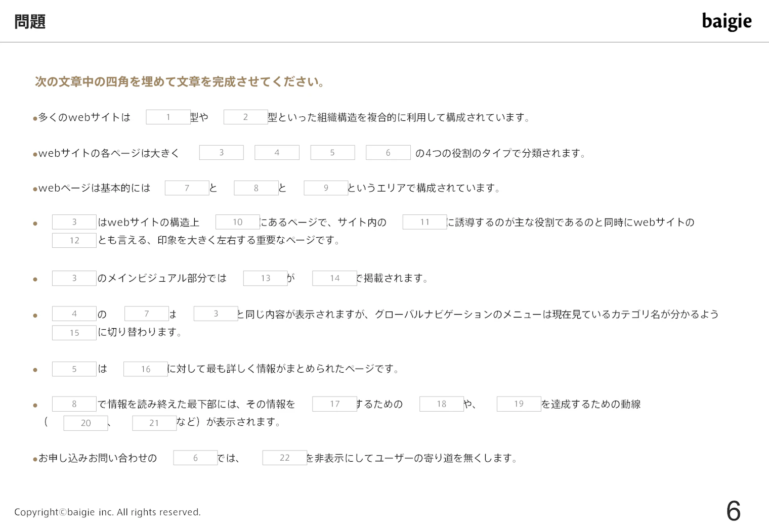Click blank box 22 before を非表示にして
Screen dimensions: 769x532
point(284,458)
